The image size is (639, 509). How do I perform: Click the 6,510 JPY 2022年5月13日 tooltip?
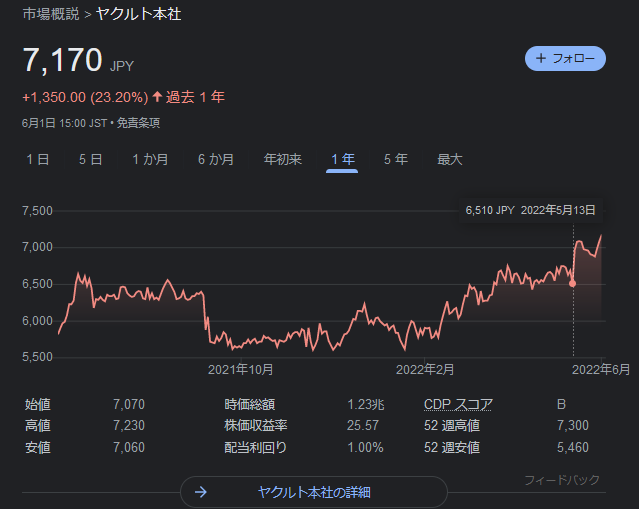coord(530,210)
